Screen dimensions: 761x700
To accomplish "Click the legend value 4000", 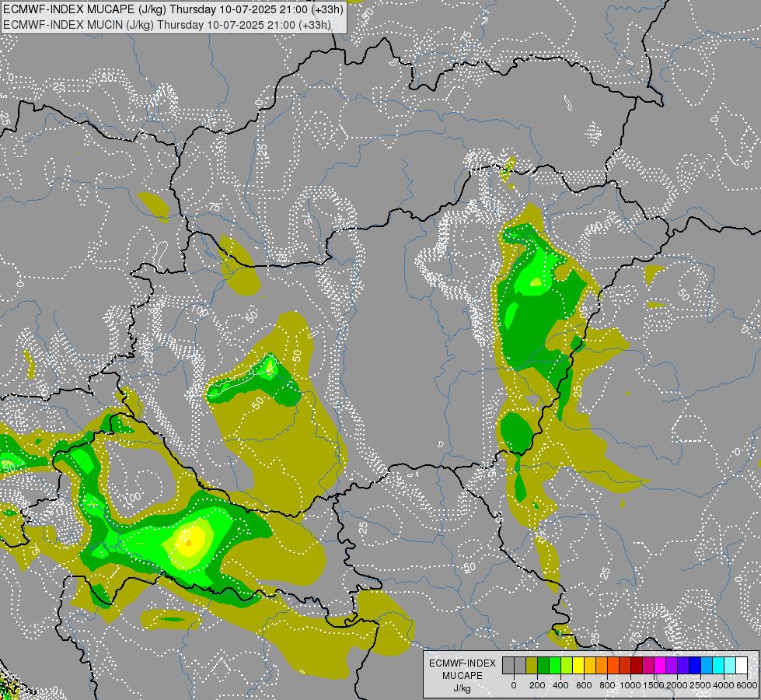I will point(724,685).
